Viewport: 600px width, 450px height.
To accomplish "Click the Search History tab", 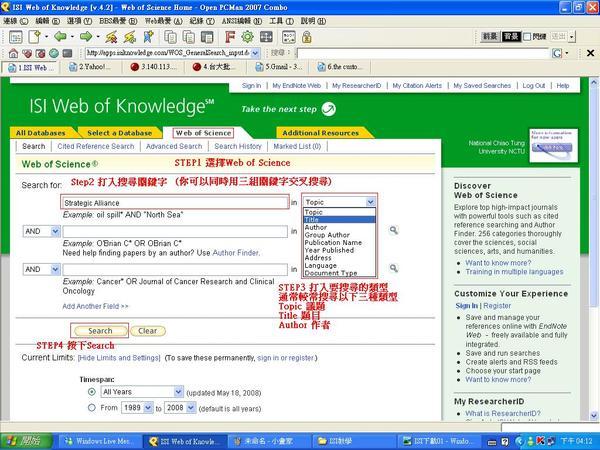I will (x=238, y=146).
